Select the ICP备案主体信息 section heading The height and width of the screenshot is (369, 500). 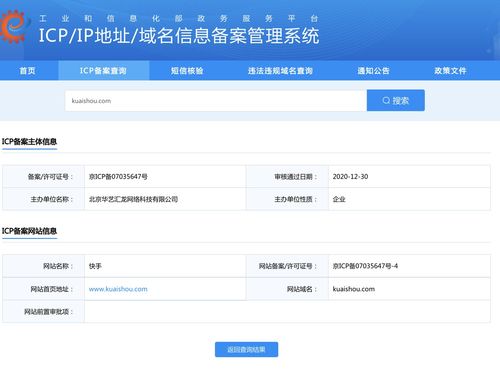tap(29, 141)
